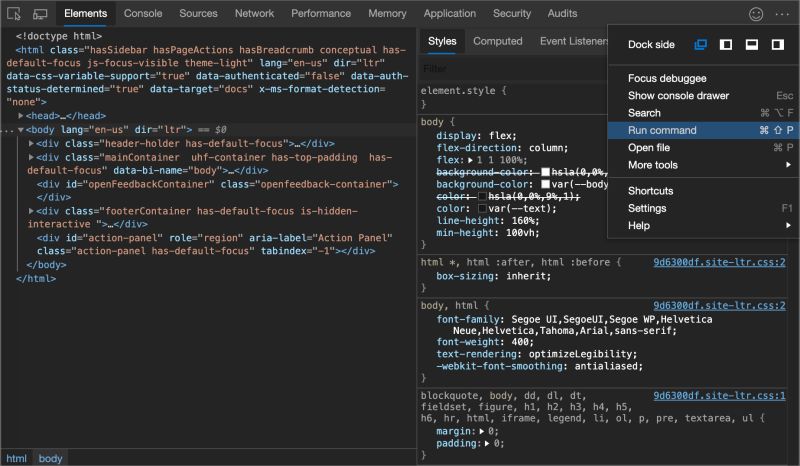The width and height of the screenshot is (800, 466).
Task: Expand the More tools submenu
Action: (703, 165)
